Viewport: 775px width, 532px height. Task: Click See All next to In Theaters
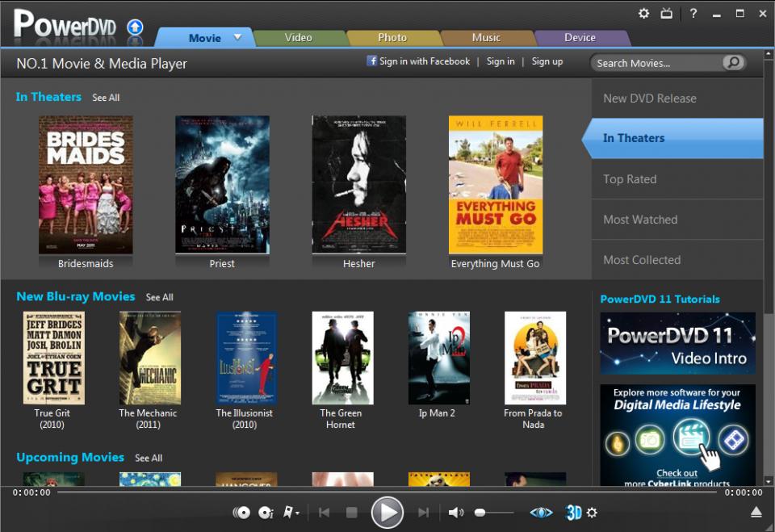pos(106,98)
